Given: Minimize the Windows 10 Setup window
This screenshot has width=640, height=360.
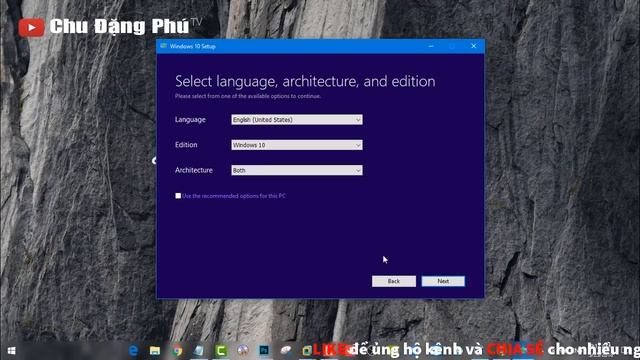Looking at the screenshot, I should coord(431,46).
